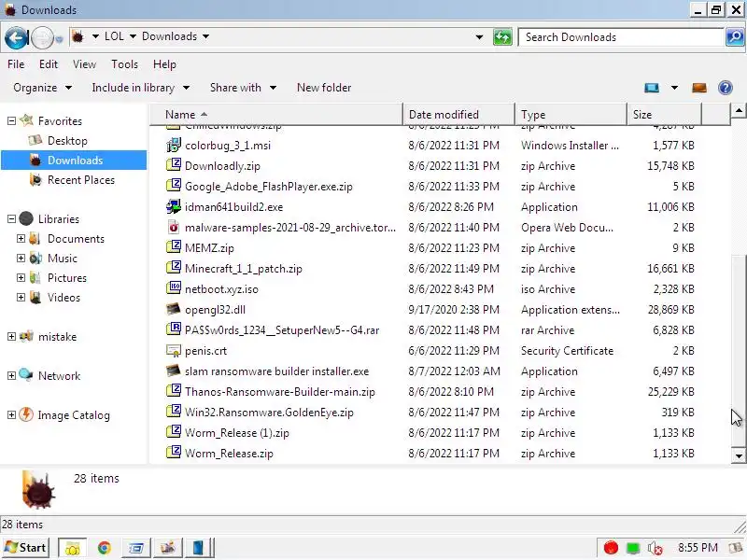Open recent pages dropdown beside Forward button
The image size is (747, 560).
(59, 39)
